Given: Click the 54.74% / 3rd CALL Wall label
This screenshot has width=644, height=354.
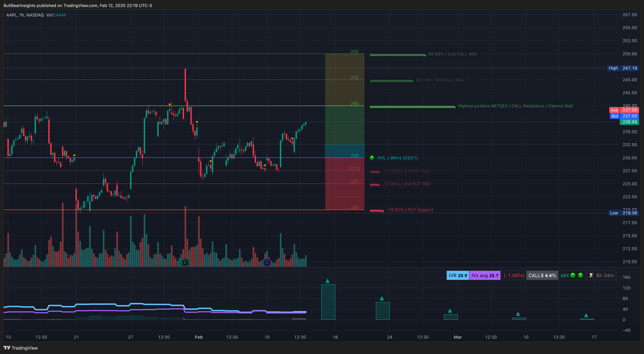Looking at the screenshot, I should [x=439, y=80].
